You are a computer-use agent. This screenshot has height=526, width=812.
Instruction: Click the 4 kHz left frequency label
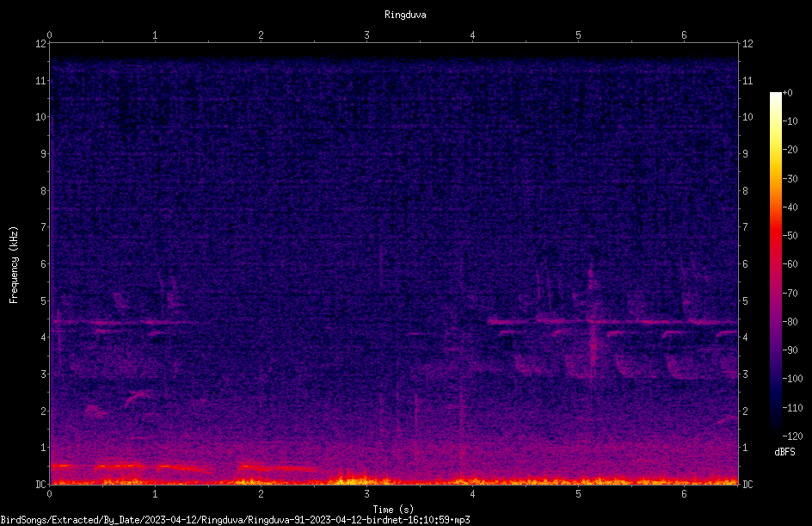pos(44,337)
